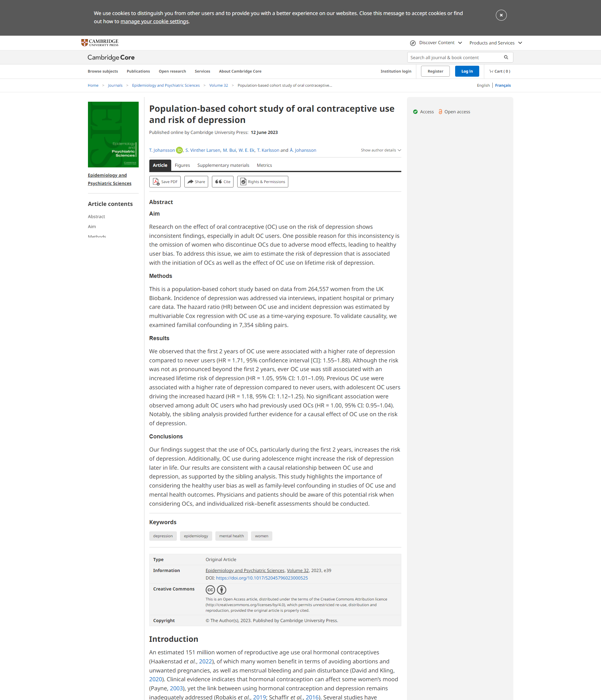The width and height of the screenshot is (601, 700).
Task: Click the green Access check icon
Action: click(415, 112)
